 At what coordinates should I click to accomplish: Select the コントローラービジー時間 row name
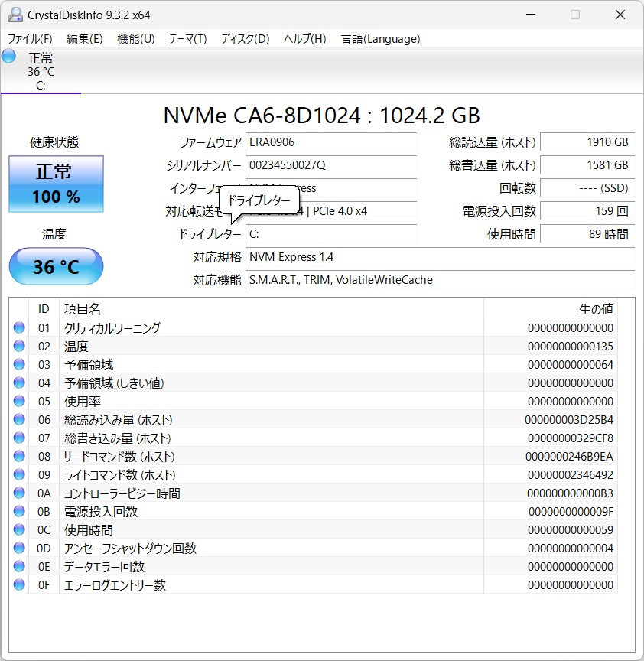122,493
